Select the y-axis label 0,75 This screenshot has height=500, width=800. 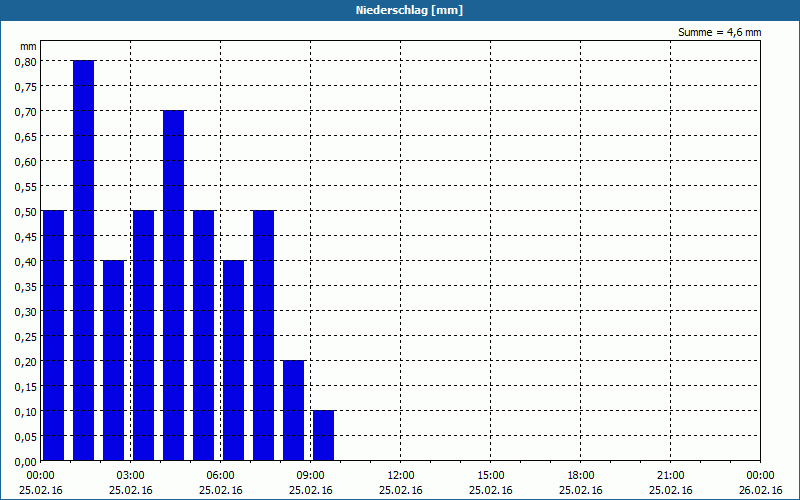26,87
